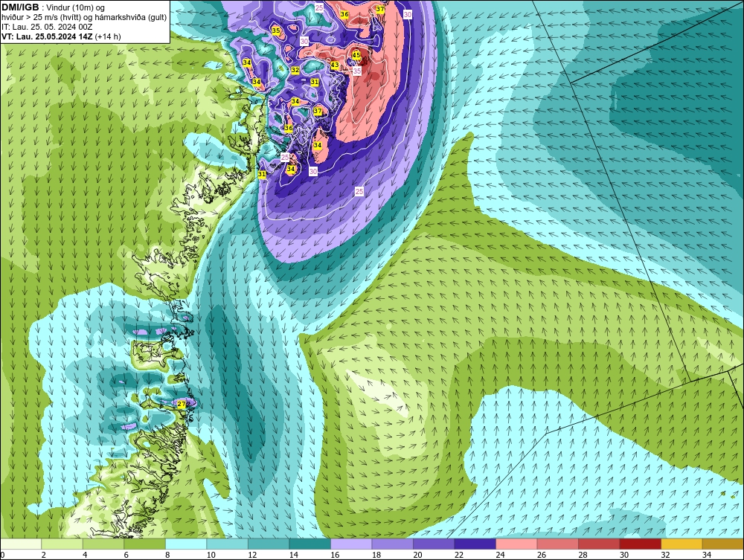Screen dimensions: 744x560
Task: Click the '20' tick on the colour scale
Action: [x=417, y=555]
